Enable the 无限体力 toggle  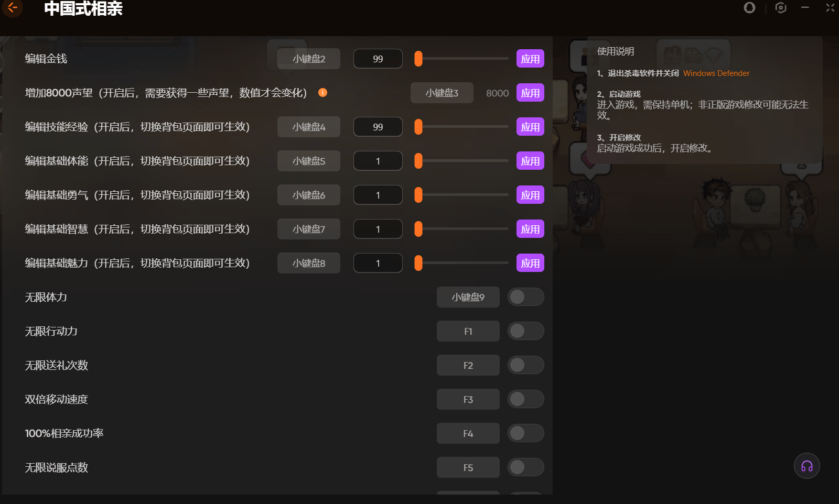pos(525,297)
